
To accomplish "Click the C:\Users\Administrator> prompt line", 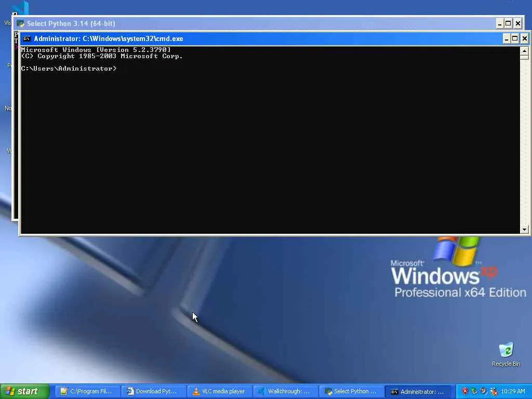I will pyautogui.click(x=69, y=69).
